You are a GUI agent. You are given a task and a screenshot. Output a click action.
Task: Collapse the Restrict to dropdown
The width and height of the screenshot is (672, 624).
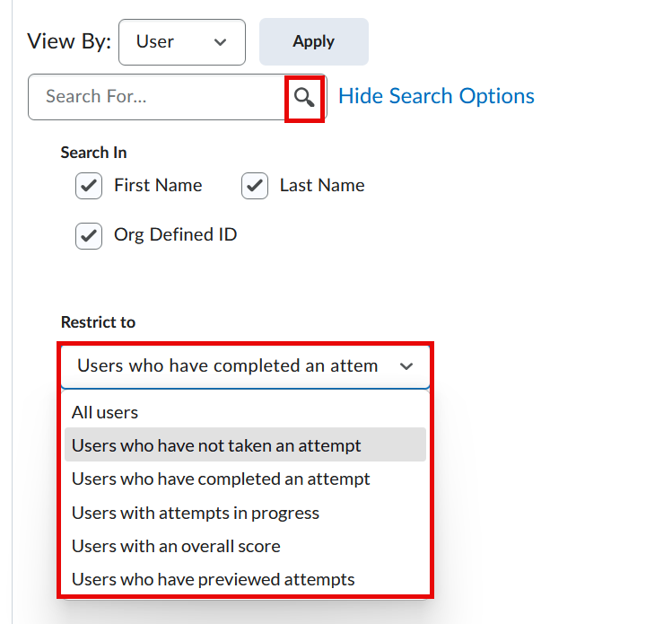coord(244,366)
